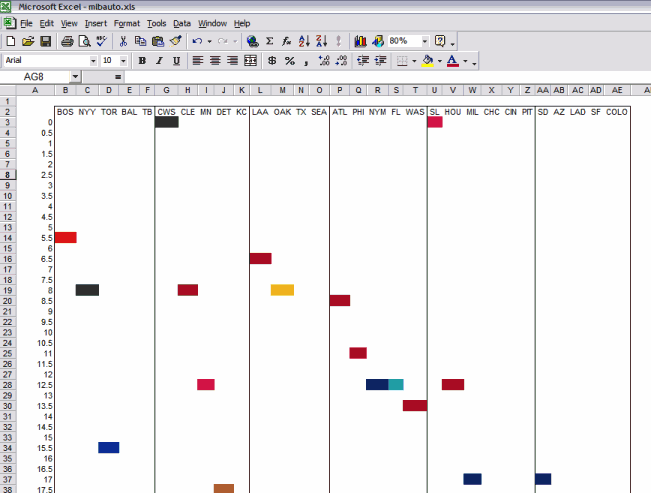Open the File menu
This screenshot has width=651, height=493.
pyautogui.click(x=26, y=23)
